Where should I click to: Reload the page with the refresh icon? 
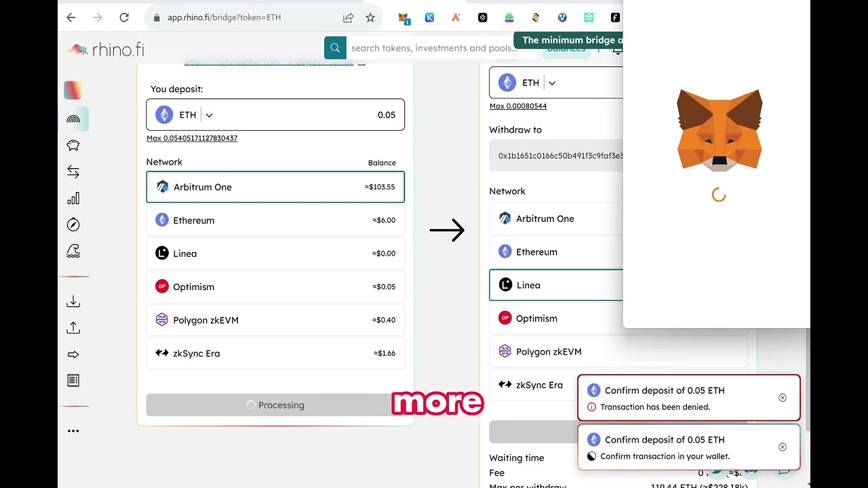[124, 18]
